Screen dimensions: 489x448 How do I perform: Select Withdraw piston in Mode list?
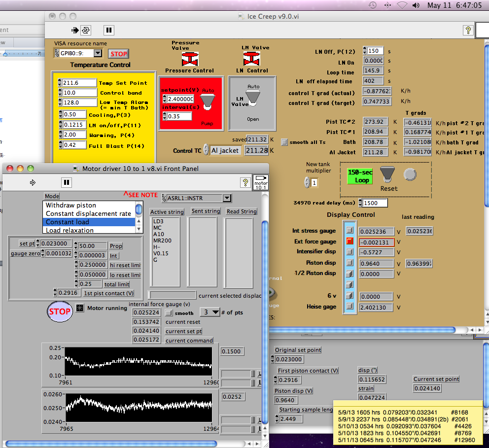(71, 205)
